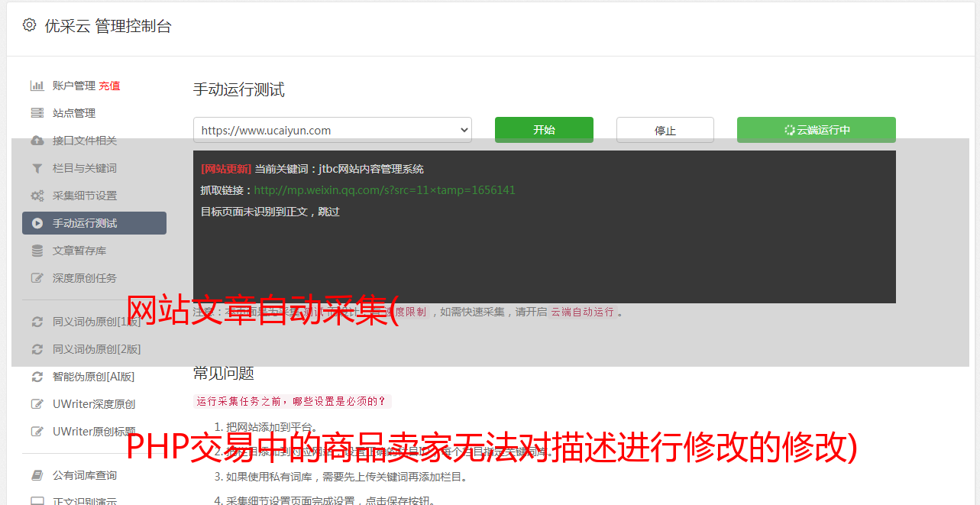Open 采集细节设置 page
Screen dimensions: 980x505
(85, 196)
